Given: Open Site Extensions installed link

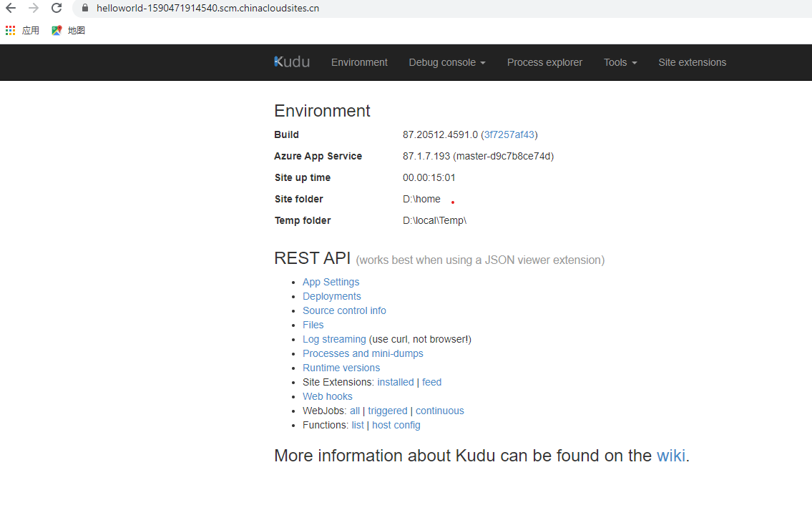Looking at the screenshot, I should (x=396, y=382).
